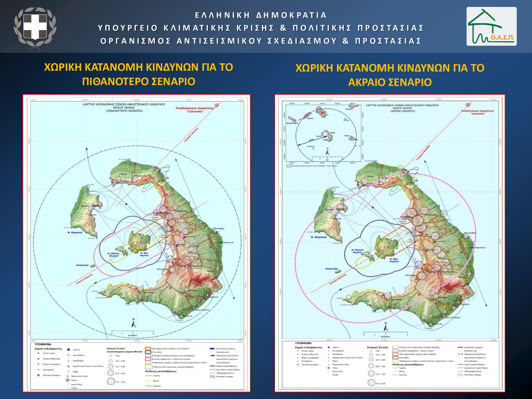Click Πόλεις circle symbol in ΑΚΡΑΙΟ legend
This screenshot has height=399, width=532.
coord(329,368)
